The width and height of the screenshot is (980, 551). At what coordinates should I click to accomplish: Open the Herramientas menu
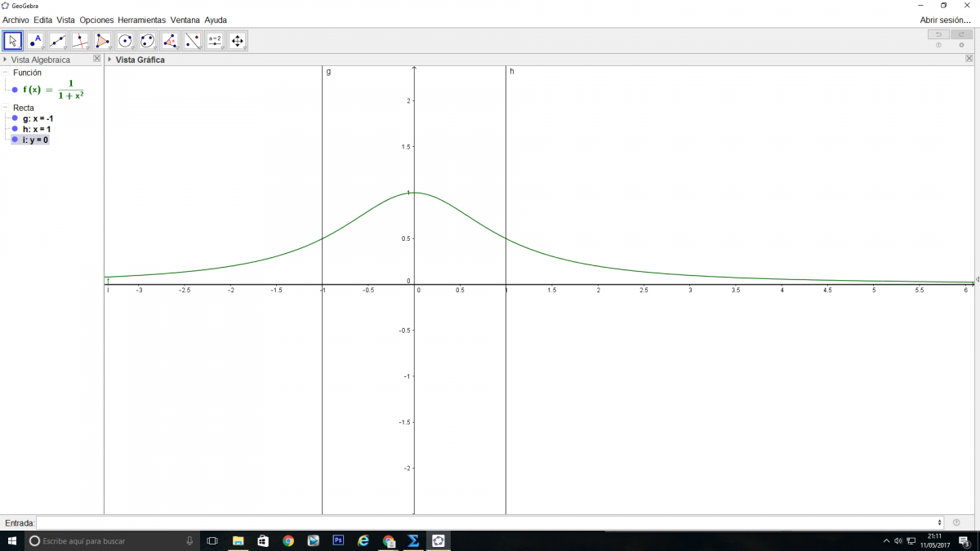(141, 20)
